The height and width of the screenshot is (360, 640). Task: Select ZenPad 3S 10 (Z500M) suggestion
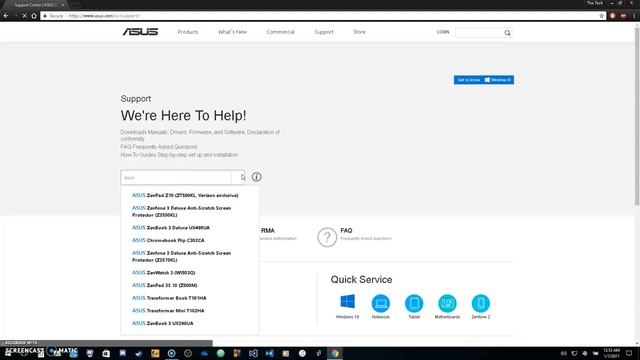[164, 285]
